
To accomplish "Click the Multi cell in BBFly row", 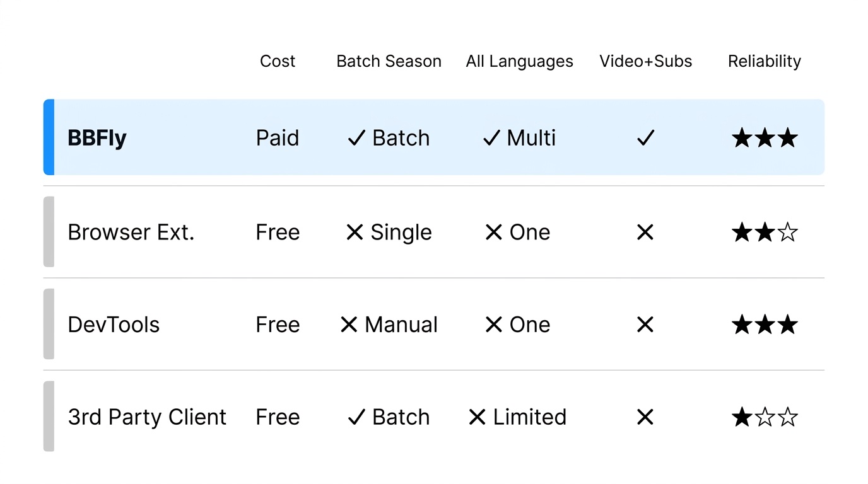I will click(x=519, y=138).
